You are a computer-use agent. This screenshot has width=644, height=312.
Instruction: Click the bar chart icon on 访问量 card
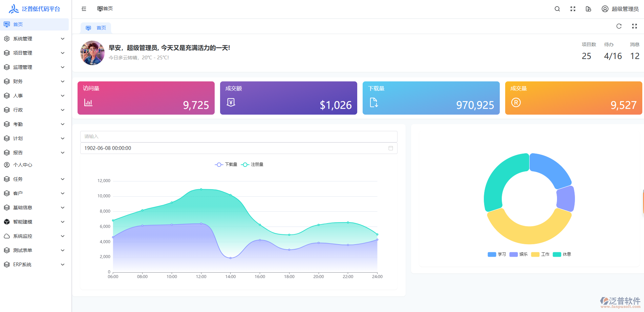(88, 102)
